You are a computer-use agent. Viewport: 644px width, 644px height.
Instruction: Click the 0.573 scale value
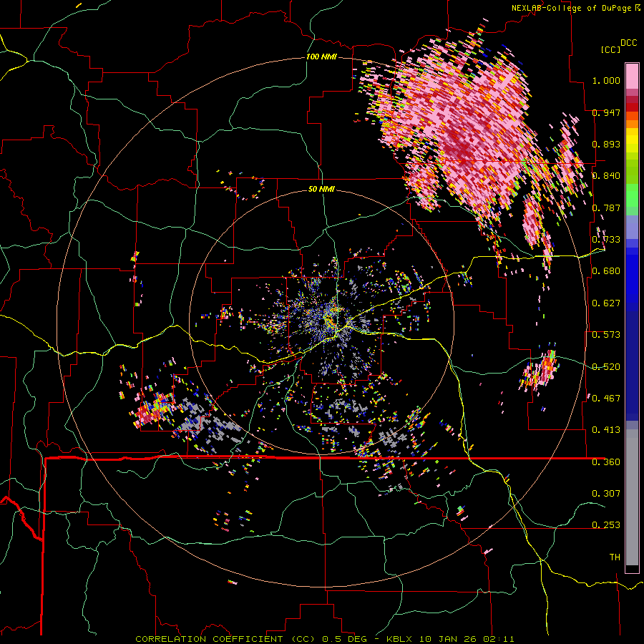(x=606, y=335)
